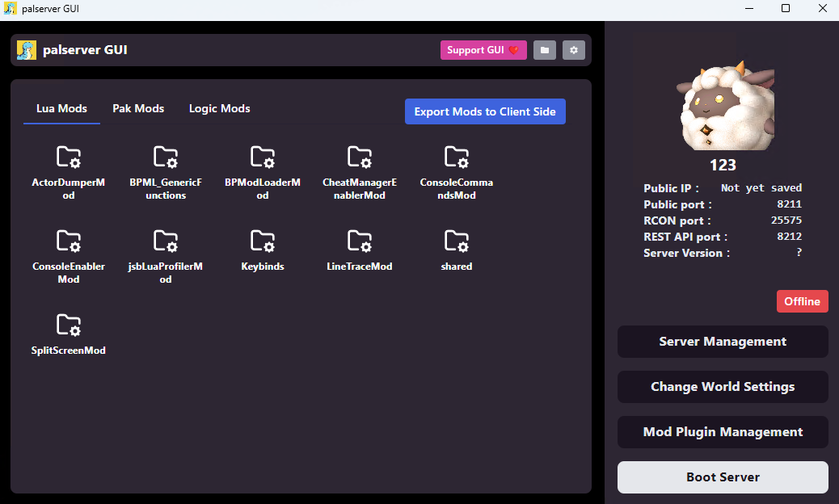Switch to the Pak Mods tab
The height and width of the screenshot is (504, 839).
pos(138,108)
